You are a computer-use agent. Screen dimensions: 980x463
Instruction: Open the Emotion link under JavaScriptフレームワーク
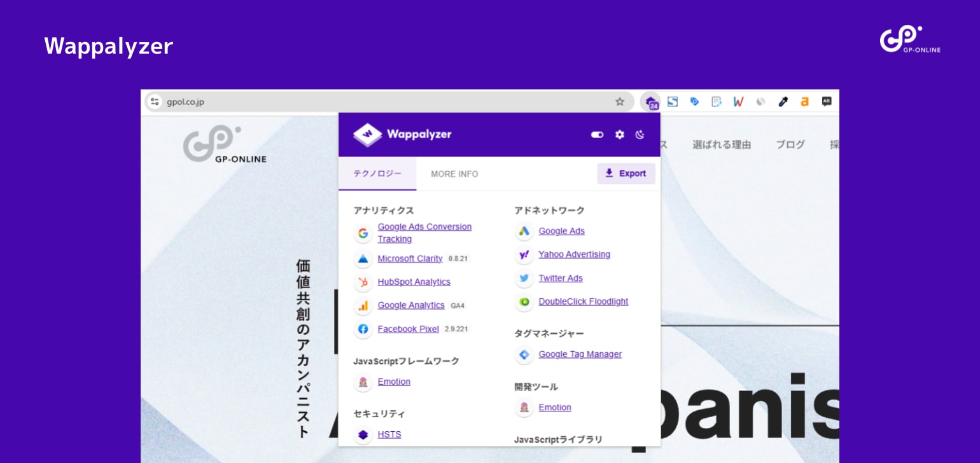(x=394, y=382)
